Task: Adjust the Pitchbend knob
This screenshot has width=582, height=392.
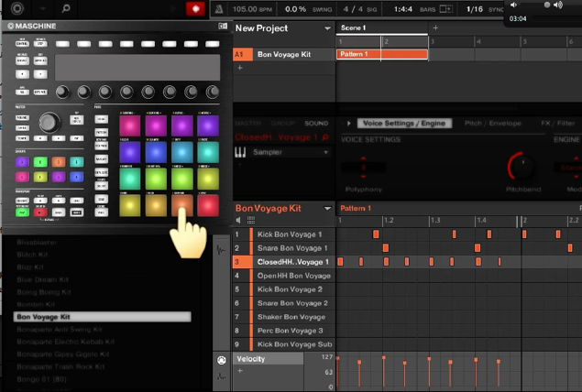Action: tap(522, 167)
